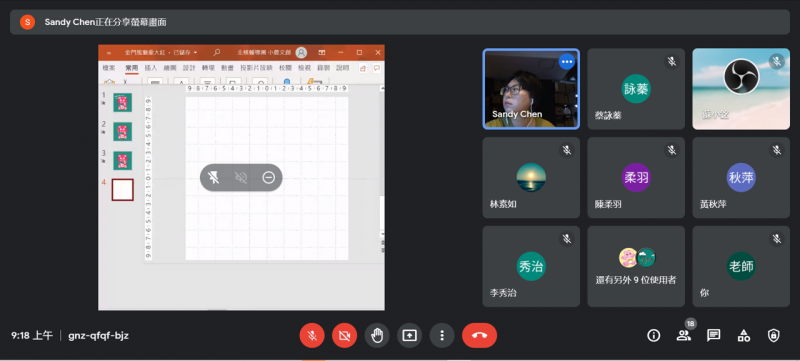Switch to the 轉場 ribbon tab
This screenshot has height=361, width=800.
[x=208, y=67]
